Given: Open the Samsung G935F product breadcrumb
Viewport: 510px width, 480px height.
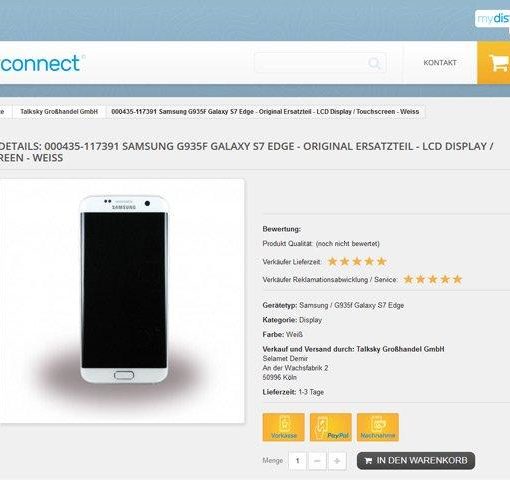Looking at the screenshot, I should [265, 112].
